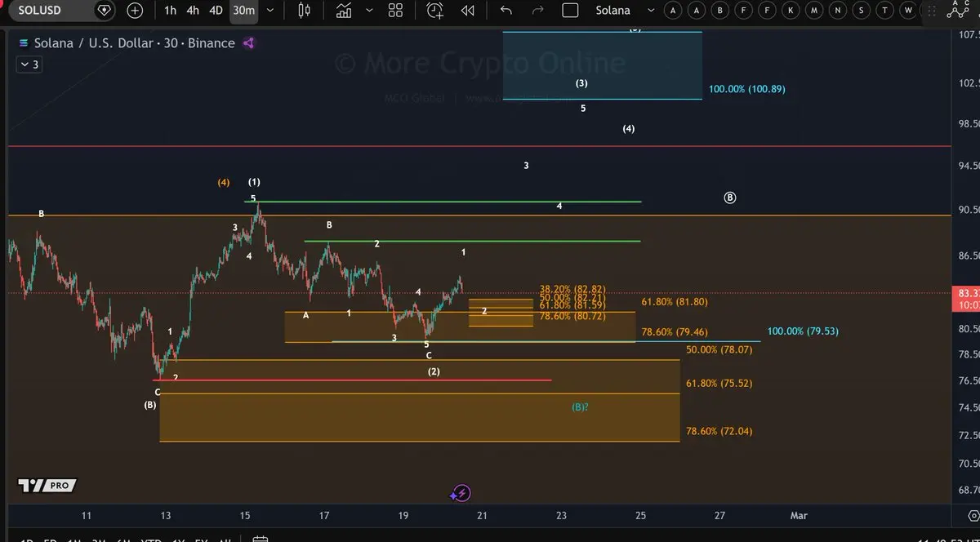
Task: Open the indicator templates grid
Action: pos(395,11)
